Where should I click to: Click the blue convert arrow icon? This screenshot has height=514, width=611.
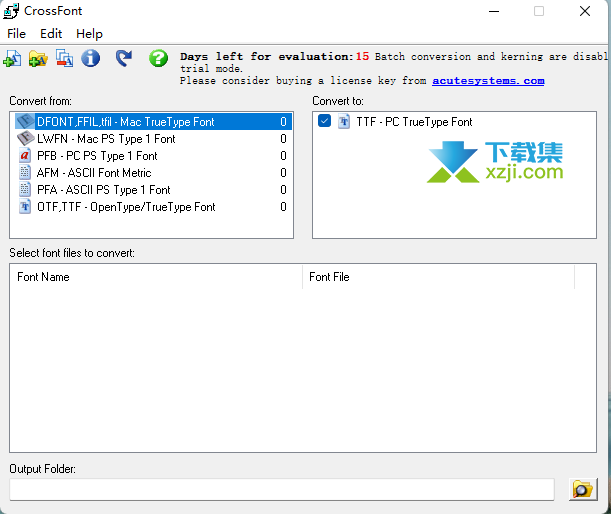click(124, 58)
